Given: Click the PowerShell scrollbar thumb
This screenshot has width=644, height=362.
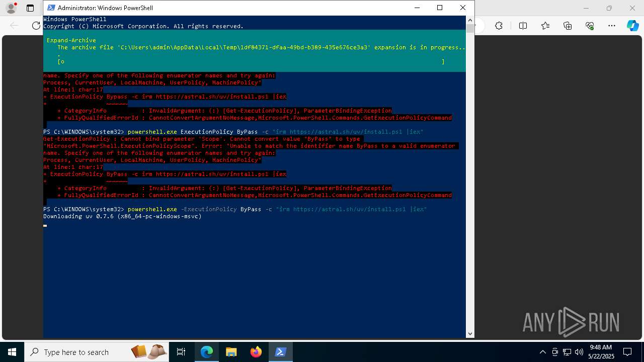Looking at the screenshot, I should click(x=470, y=28).
